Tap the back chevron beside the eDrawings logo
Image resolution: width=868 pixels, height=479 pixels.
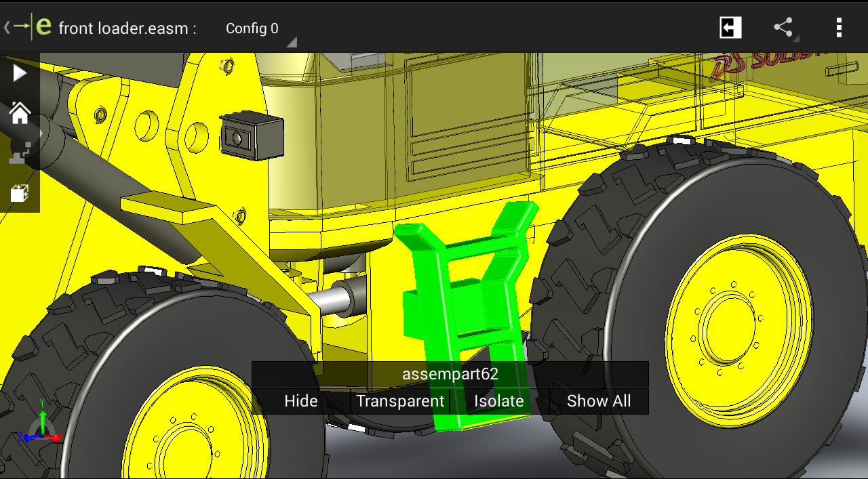[8, 28]
